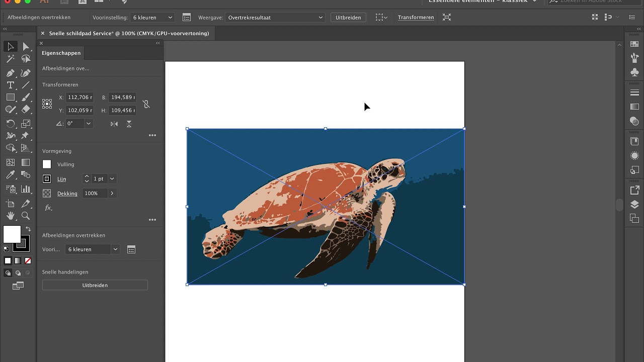Open the 6 kleuren preset dropdown in Properties
Screen dimensions: 644x362
coord(93,249)
